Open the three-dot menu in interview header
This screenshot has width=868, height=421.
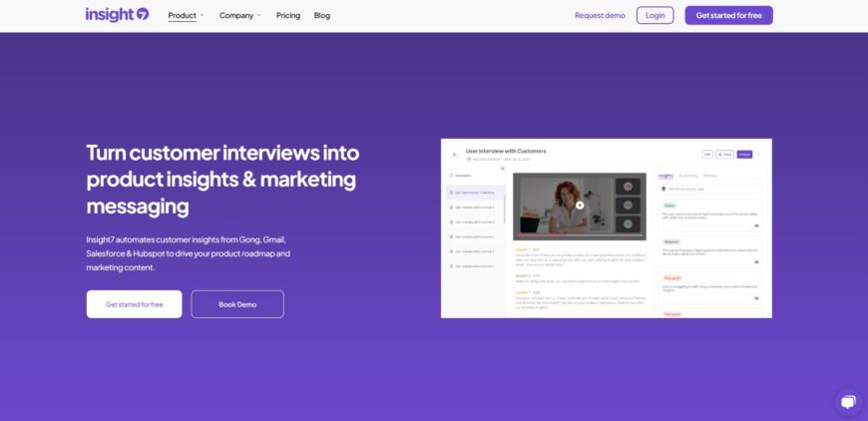point(758,155)
